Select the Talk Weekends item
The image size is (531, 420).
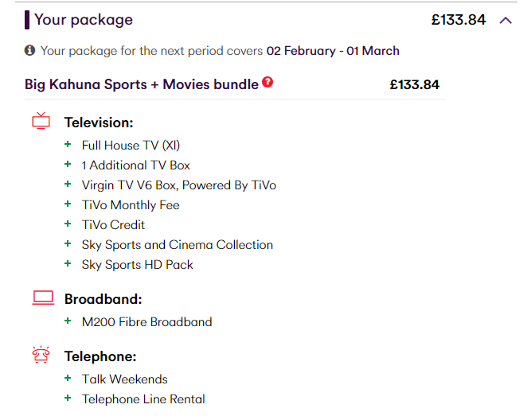[x=125, y=379]
